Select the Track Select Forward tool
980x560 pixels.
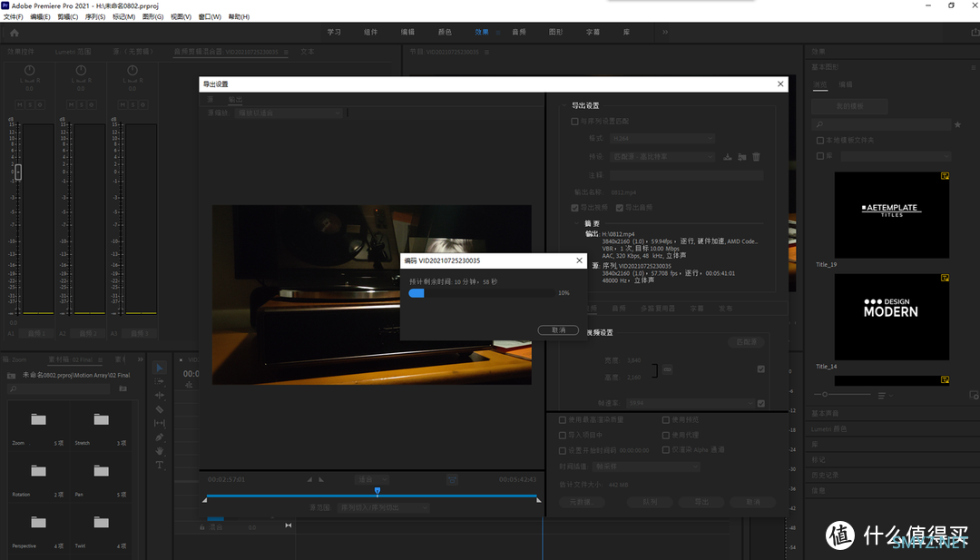click(x=160, y=381)
